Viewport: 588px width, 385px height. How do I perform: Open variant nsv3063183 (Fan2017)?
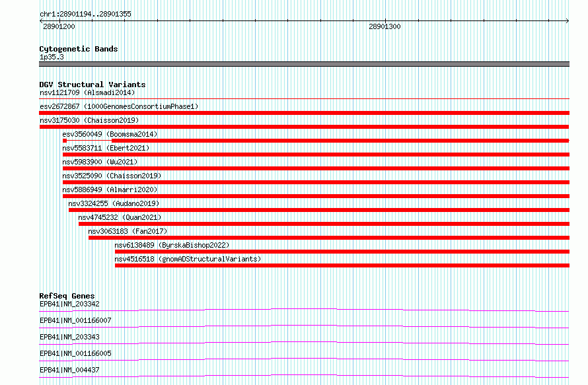[128, 231]
